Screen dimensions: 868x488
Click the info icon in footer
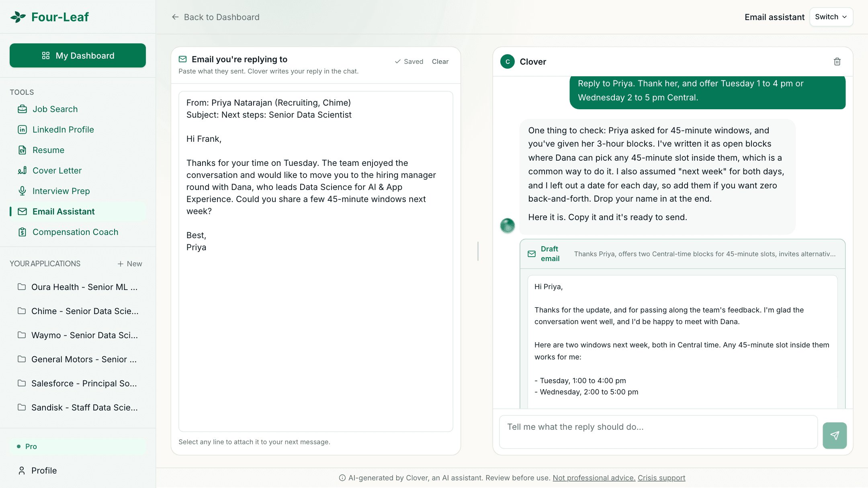click(x=342, y=478)
